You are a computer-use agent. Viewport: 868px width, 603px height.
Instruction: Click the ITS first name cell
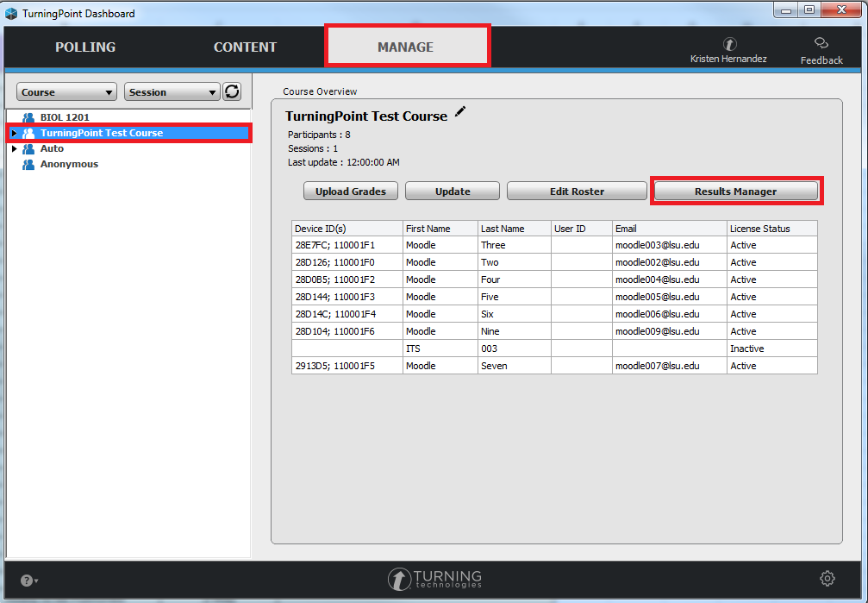440,349
